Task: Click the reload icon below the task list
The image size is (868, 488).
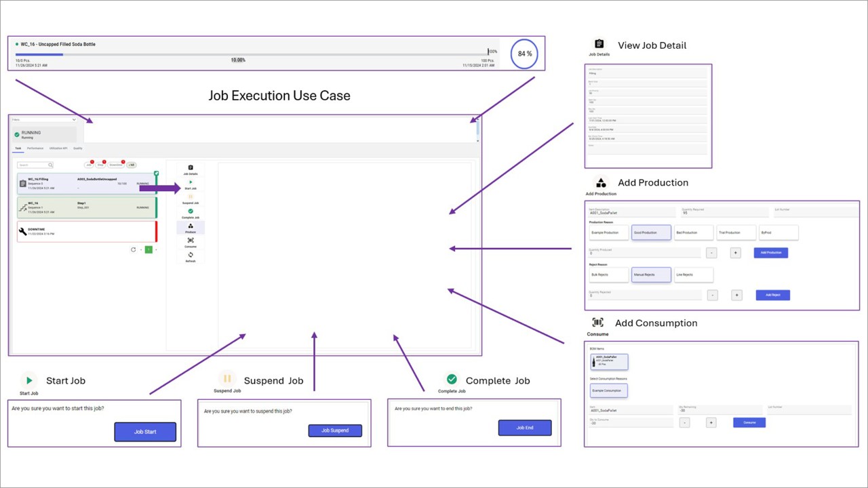Action: (x=134, y=249)
